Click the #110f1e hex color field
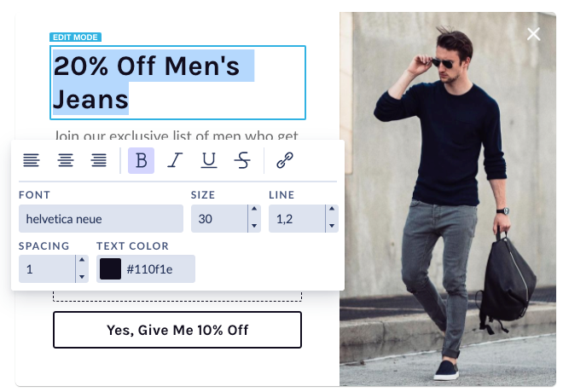 pos(150,269)
